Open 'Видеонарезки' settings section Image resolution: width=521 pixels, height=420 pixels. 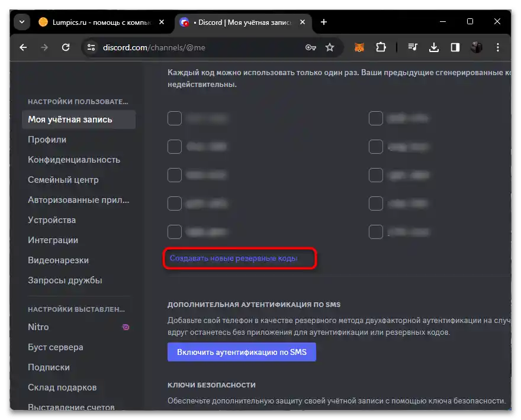(x=79, y=260)
